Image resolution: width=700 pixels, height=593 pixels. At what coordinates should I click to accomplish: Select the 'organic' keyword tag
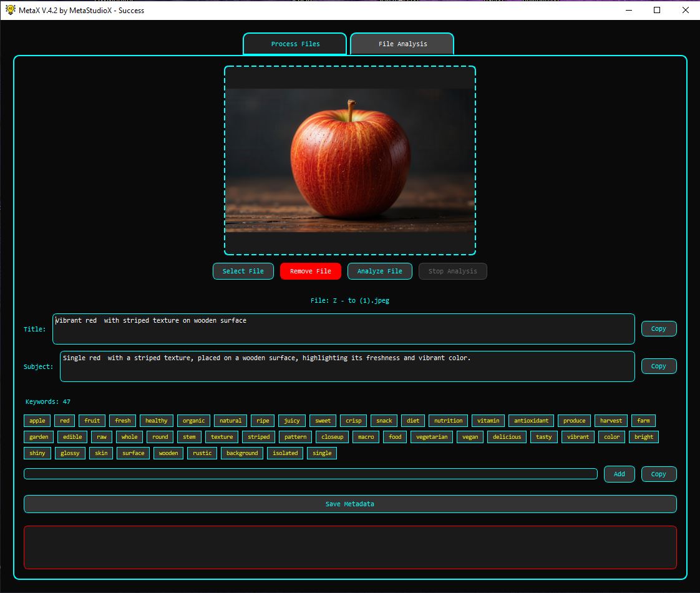coord(194,421)
